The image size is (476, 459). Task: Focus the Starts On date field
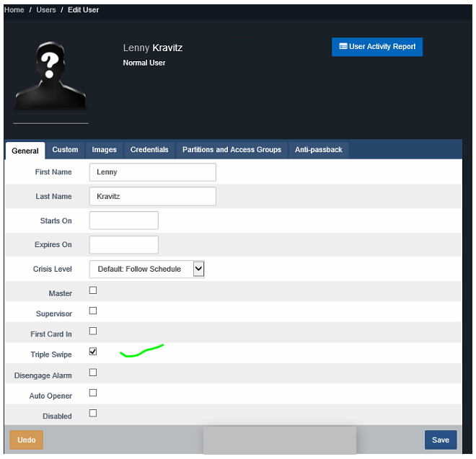click(124, 220)
